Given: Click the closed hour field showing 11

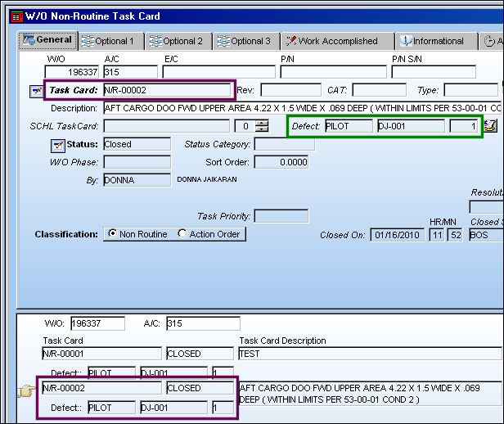Looking at the screenshot, I should (437, 235).
